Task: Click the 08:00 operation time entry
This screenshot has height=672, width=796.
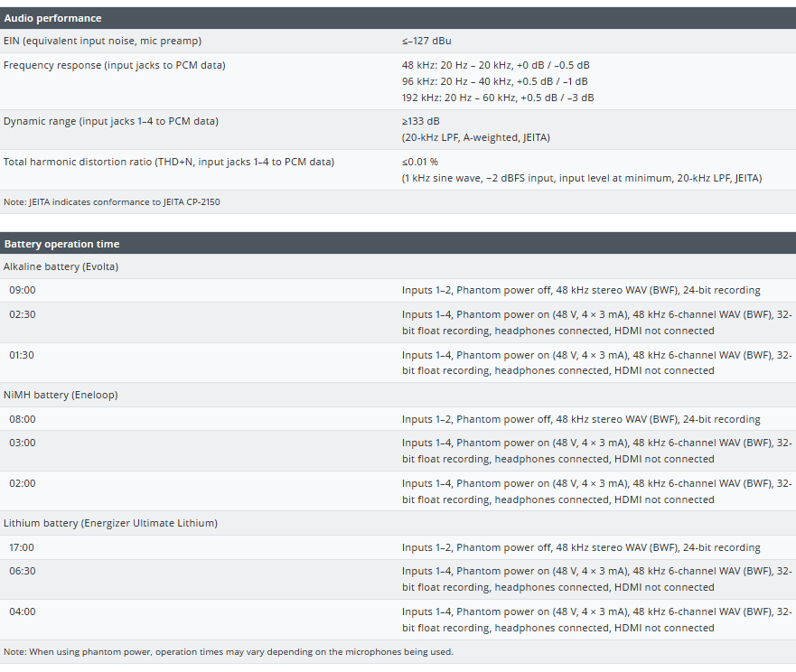Action: (x=23, y=419)
